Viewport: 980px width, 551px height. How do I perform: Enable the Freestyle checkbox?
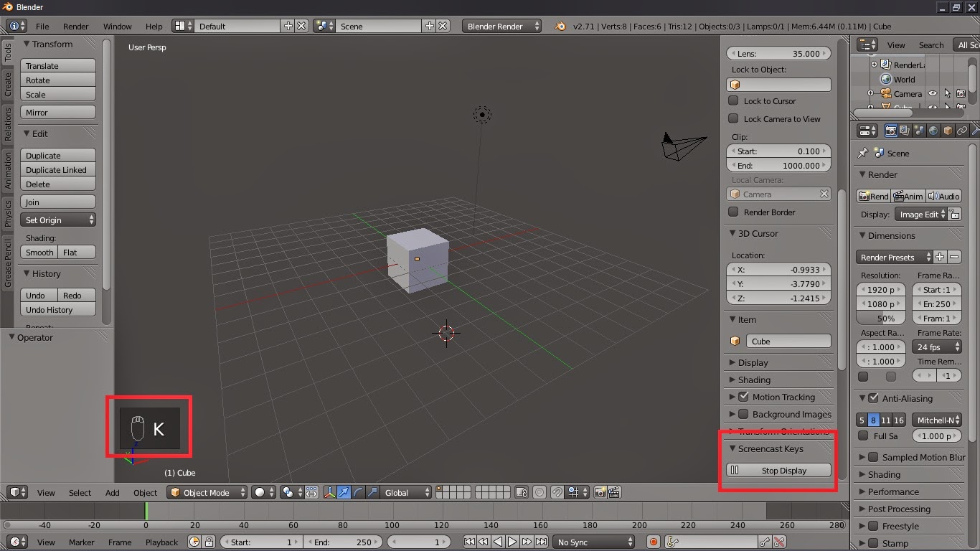[873, 526]
